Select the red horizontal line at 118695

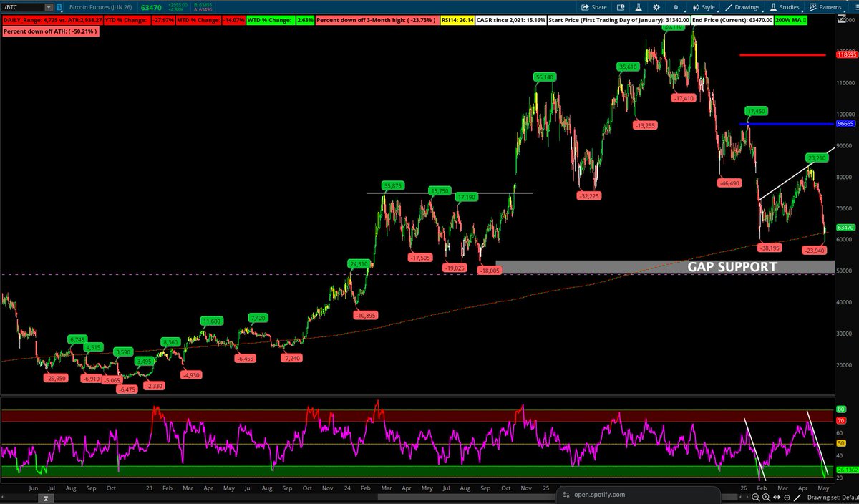tap(782, 54)
